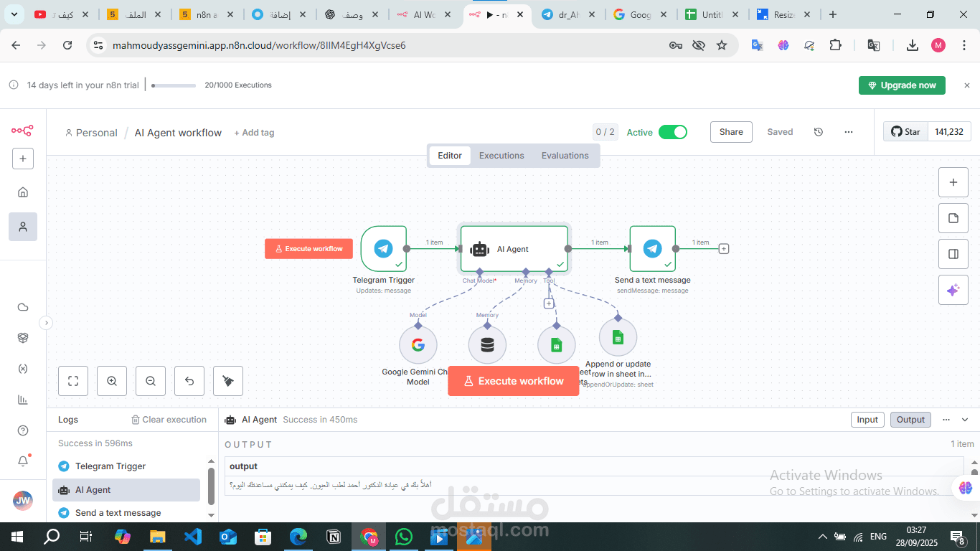This screenshot has height=551, width=980.
Task: Open Visual Studio Code from taskbar
Action: pos(193,537)
